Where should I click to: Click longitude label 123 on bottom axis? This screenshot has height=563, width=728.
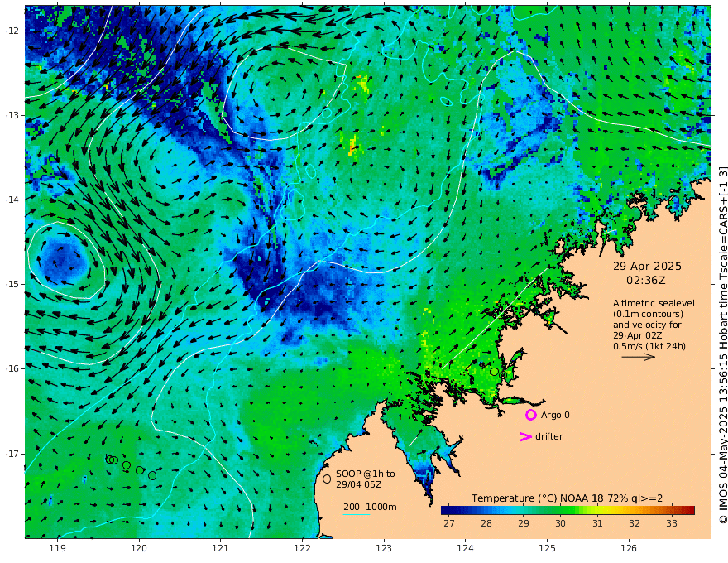384,549
